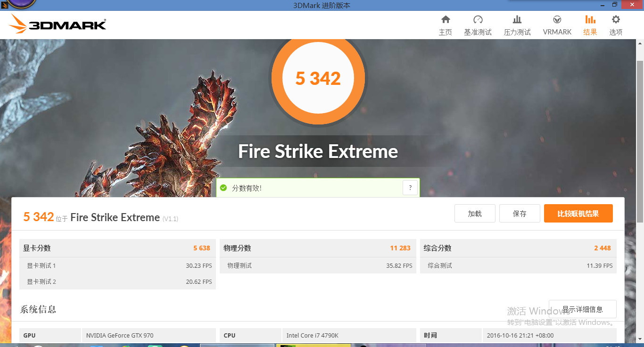Screen dimensions: 644x347
Task: Click the 物理测试 row label
Action: [x=239, y=265]
